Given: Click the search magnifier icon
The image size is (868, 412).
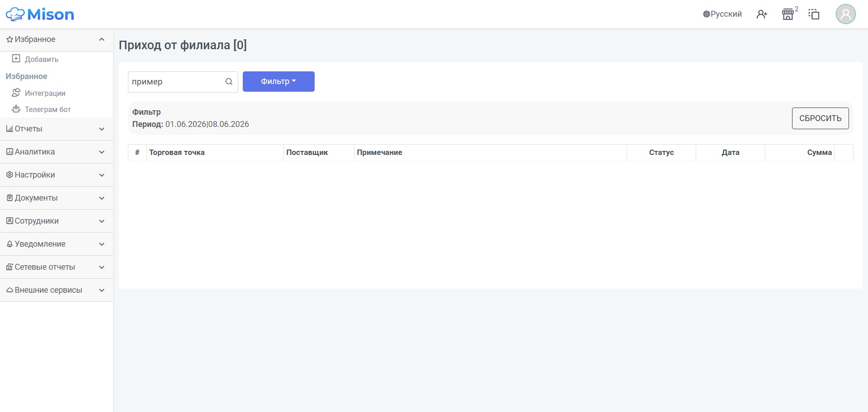Looking at the screenshot, I should point(229,82).
